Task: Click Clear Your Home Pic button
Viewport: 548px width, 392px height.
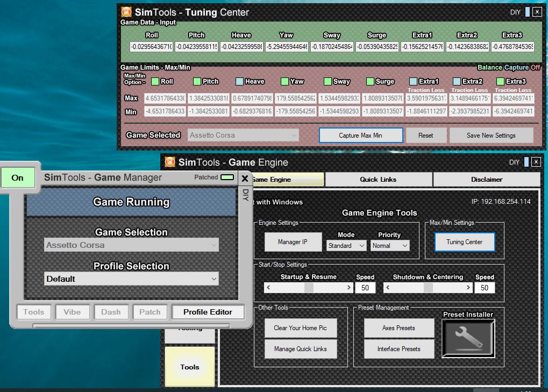Action: (301, 327)
